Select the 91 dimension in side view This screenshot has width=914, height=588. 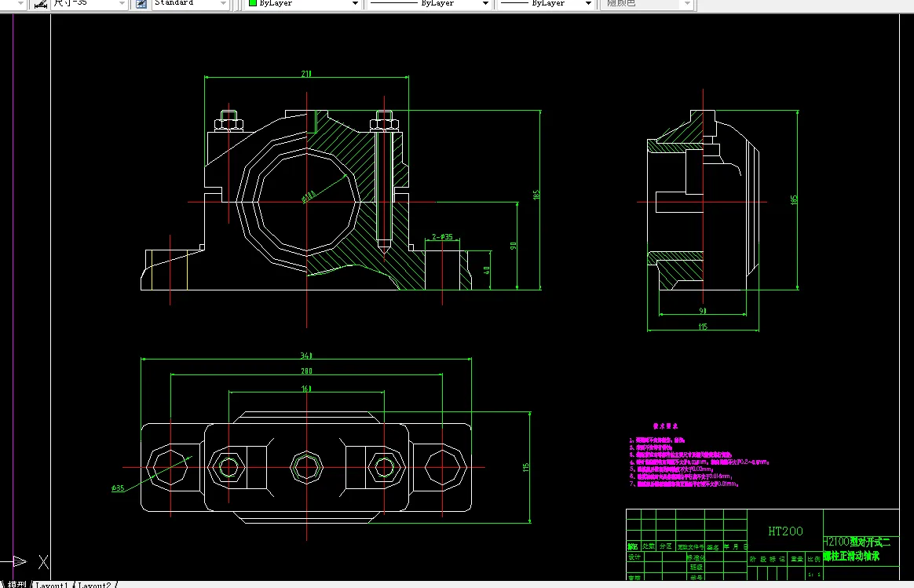tap(703, 311)
